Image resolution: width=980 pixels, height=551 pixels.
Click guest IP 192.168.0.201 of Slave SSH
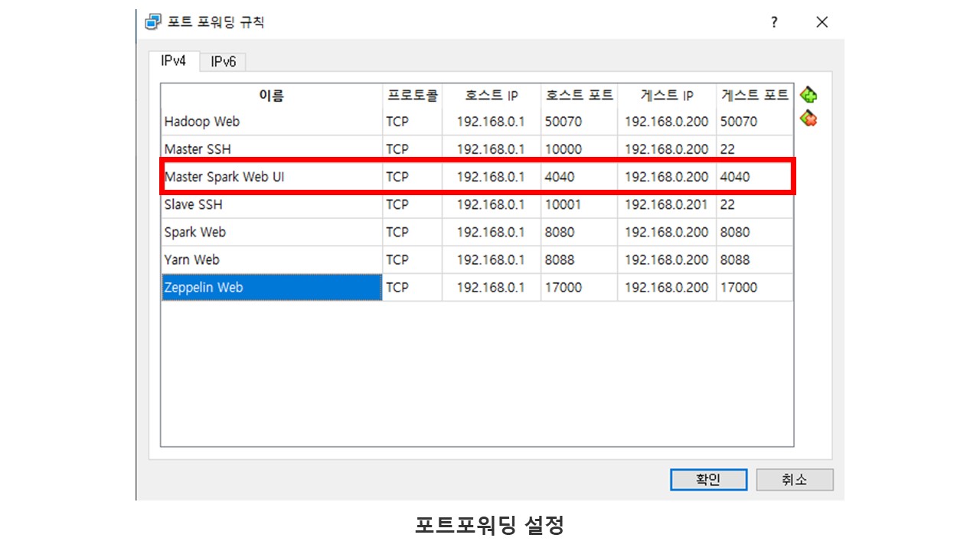667,204
